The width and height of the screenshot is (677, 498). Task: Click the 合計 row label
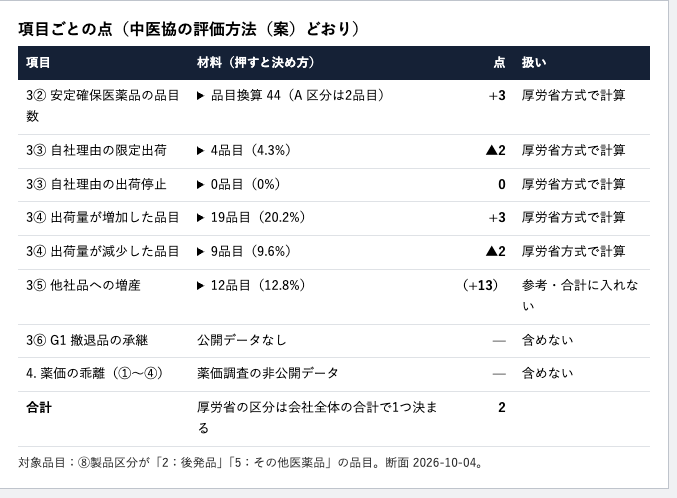[x=39, y=407]
